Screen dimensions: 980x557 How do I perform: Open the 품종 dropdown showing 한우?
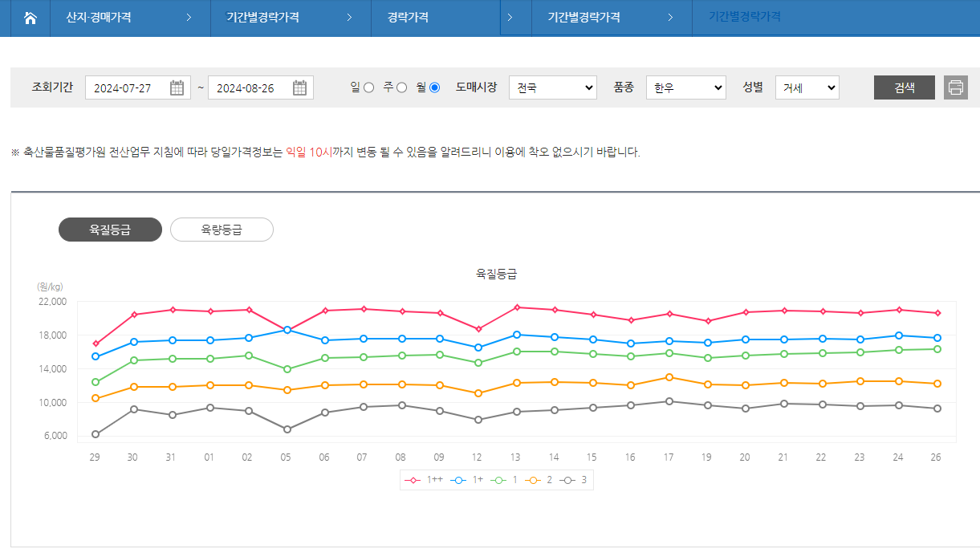[x=686, y=87]
